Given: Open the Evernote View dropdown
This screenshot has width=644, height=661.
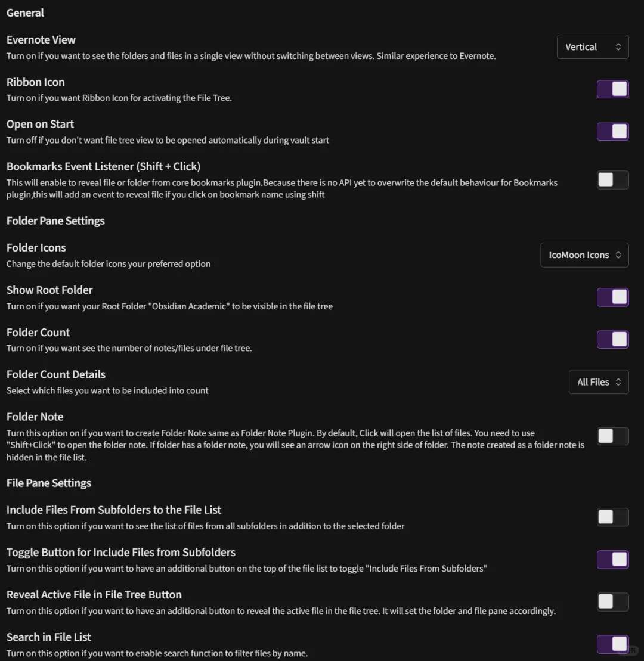Looking at the screenshot, I should (592, 47).
